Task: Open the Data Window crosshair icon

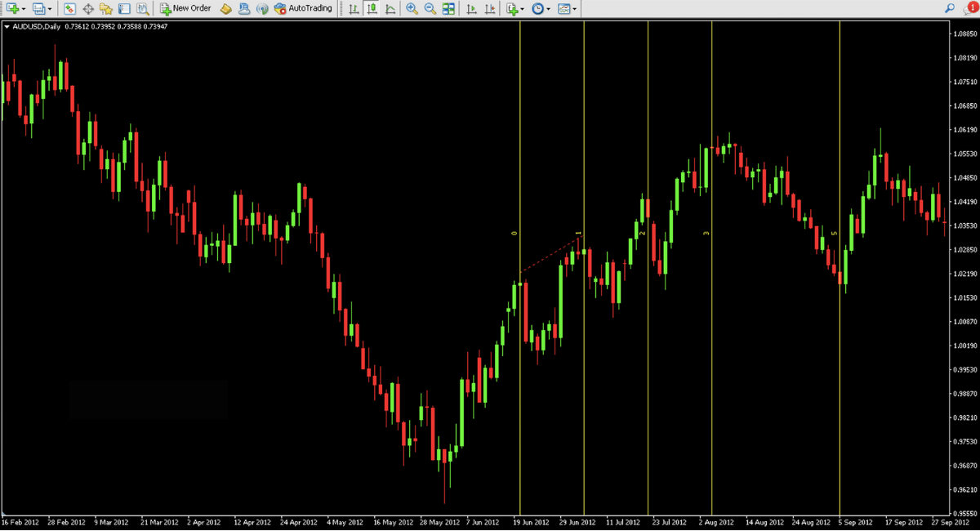Action: [x=88, y=8]
